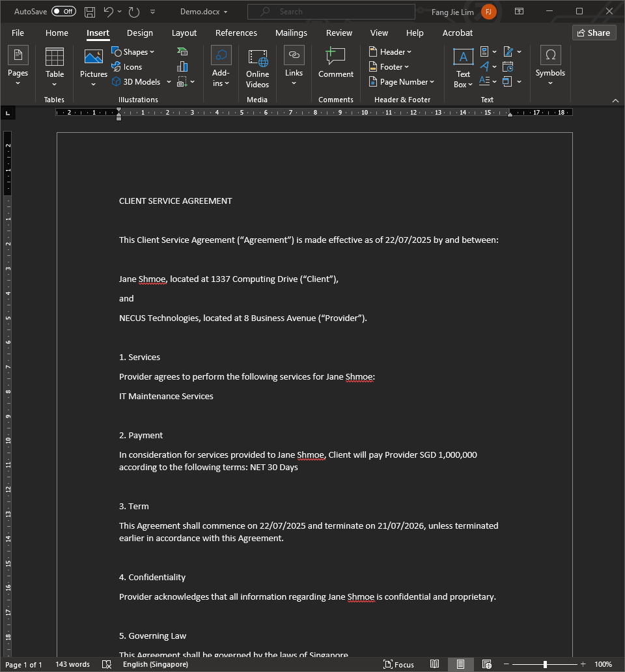Image resolution: width=625 pixels, height=672 pixels.
Task: Insert a SmartArt graphic
Action: tap(182, 52)
